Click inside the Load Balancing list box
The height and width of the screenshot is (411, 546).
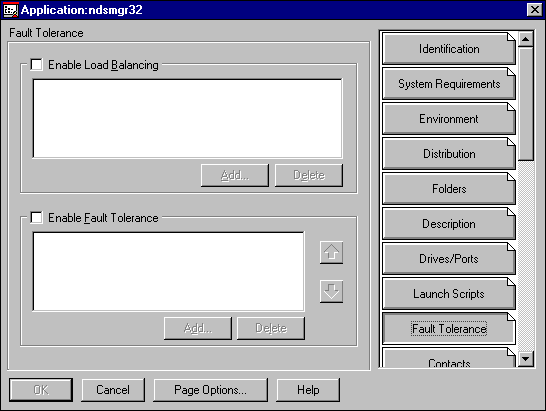click(x=187, y=118)
